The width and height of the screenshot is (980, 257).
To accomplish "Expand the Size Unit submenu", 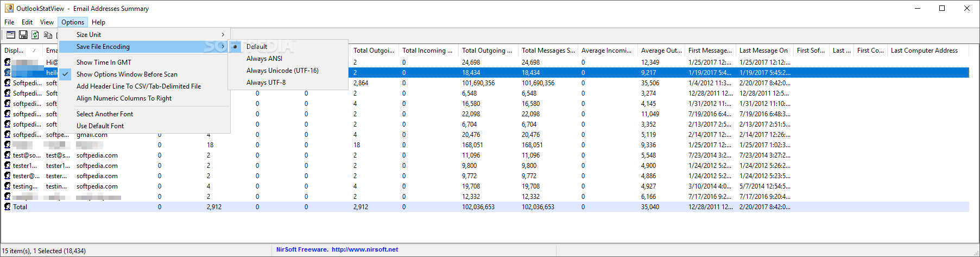I will click(x=144, y=35).
